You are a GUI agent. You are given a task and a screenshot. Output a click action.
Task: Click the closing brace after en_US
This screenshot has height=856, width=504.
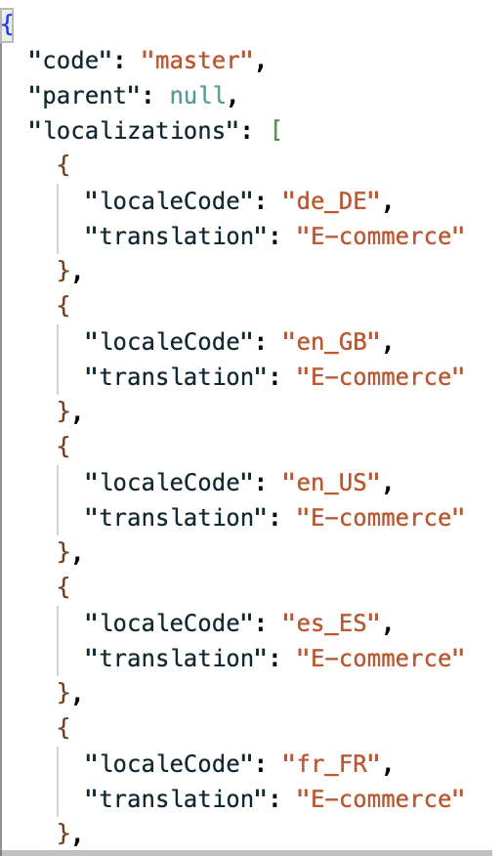63,552
